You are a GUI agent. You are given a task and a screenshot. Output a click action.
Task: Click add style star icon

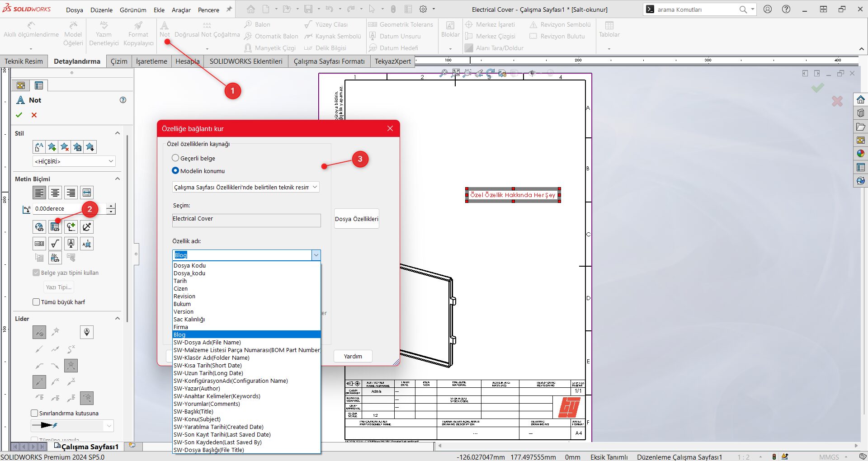coord(52,147)
